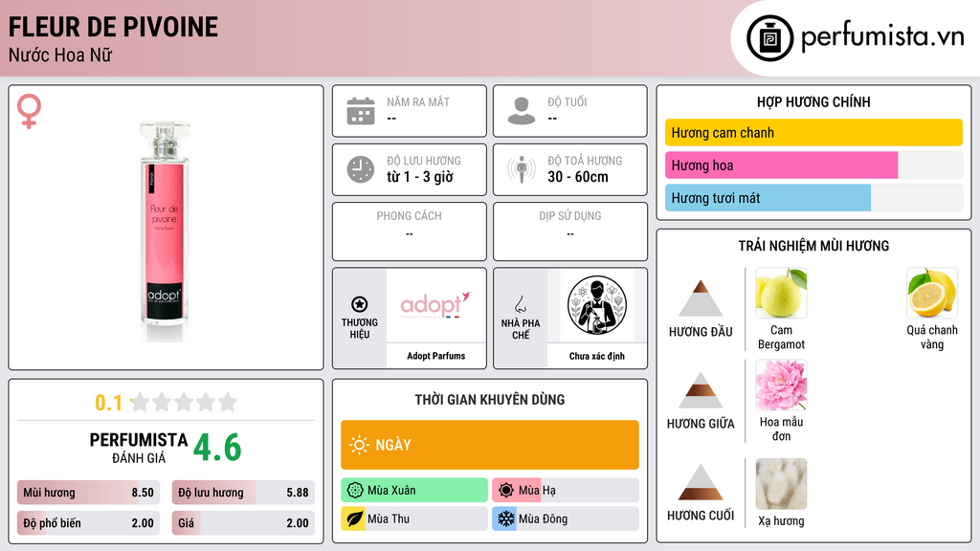The image size is (980, 551).
Task: Click the Cam Bergamot note image
Action: (x=781, y=293)
